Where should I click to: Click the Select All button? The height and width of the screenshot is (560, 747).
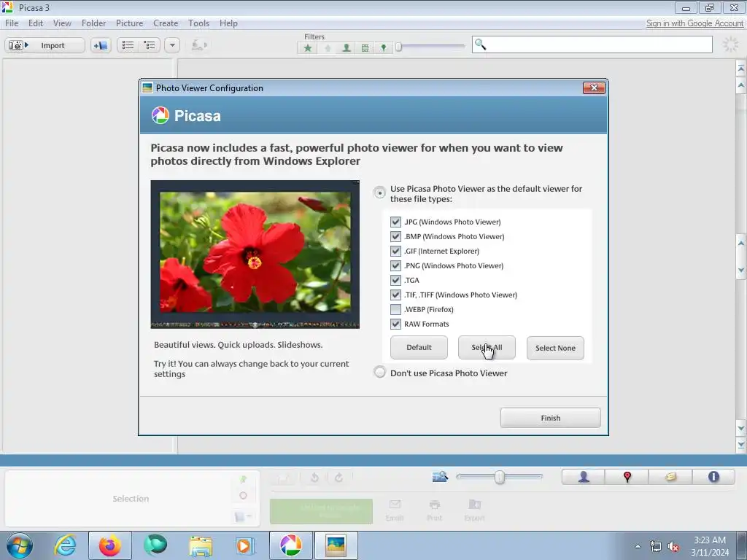[x=487, y=348]
